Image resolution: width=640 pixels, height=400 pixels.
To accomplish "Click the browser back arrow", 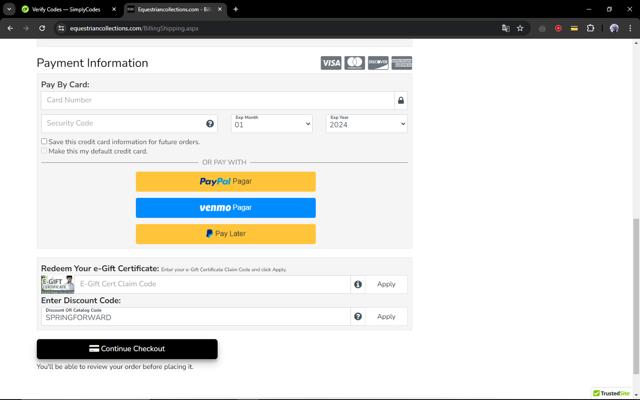I will pyautogui.click(x=10, y=28).
